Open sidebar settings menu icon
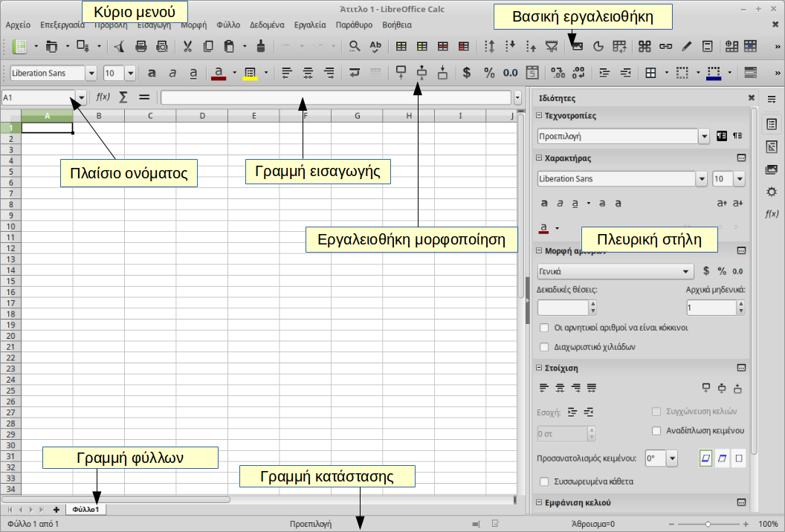Screen dimensions: 785x532 click(x=772, y=99)
